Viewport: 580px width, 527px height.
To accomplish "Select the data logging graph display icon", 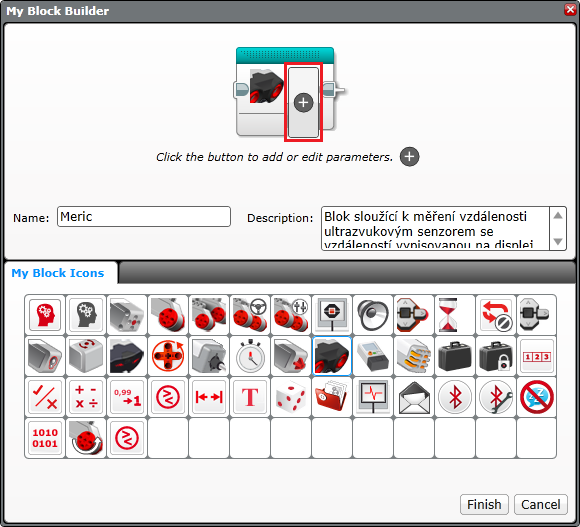I will 373,397.
